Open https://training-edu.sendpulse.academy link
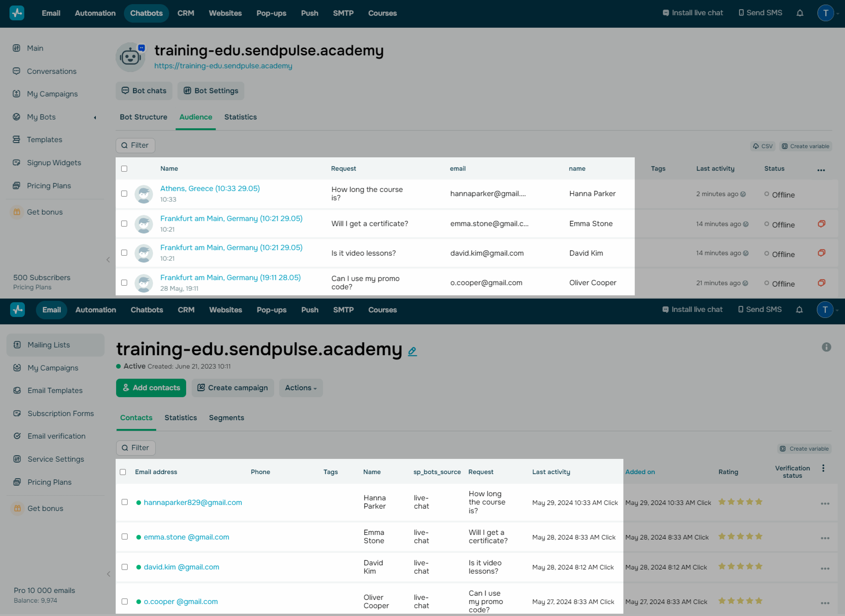 (x=223, y=66)
